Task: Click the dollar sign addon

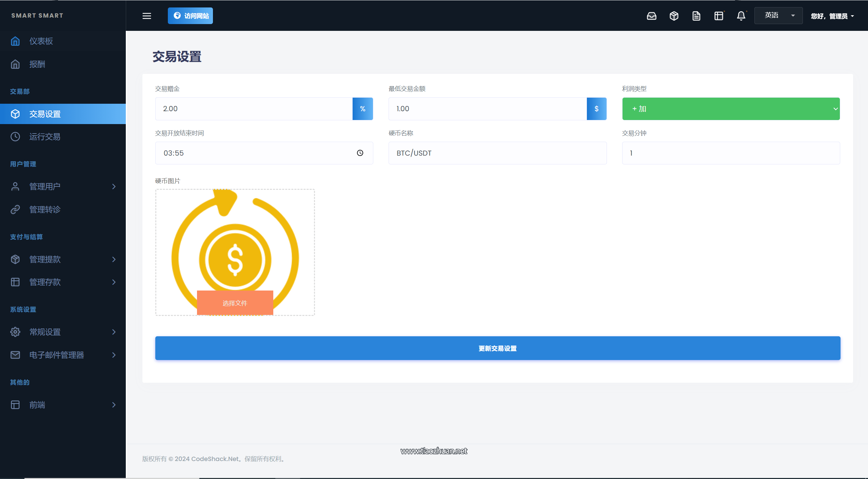Action: point(596,109)
